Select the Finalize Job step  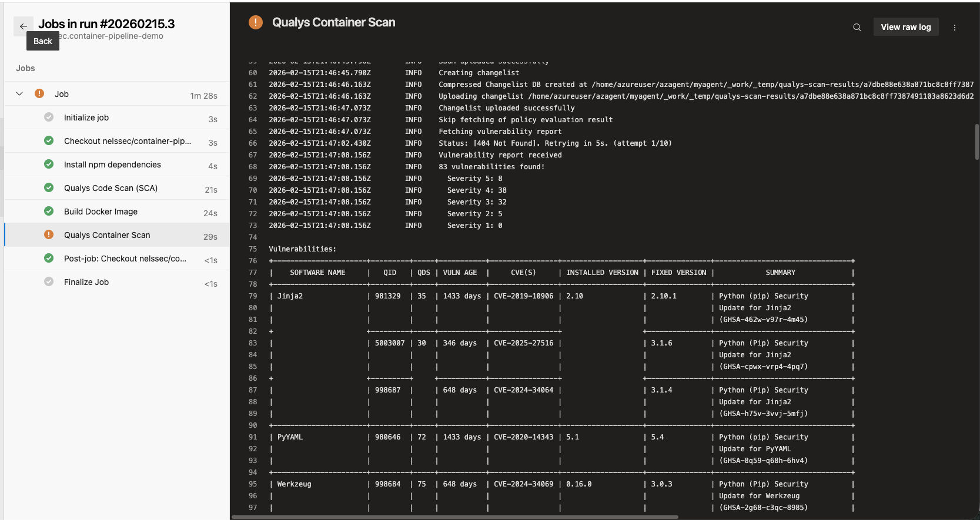(116, 282)
